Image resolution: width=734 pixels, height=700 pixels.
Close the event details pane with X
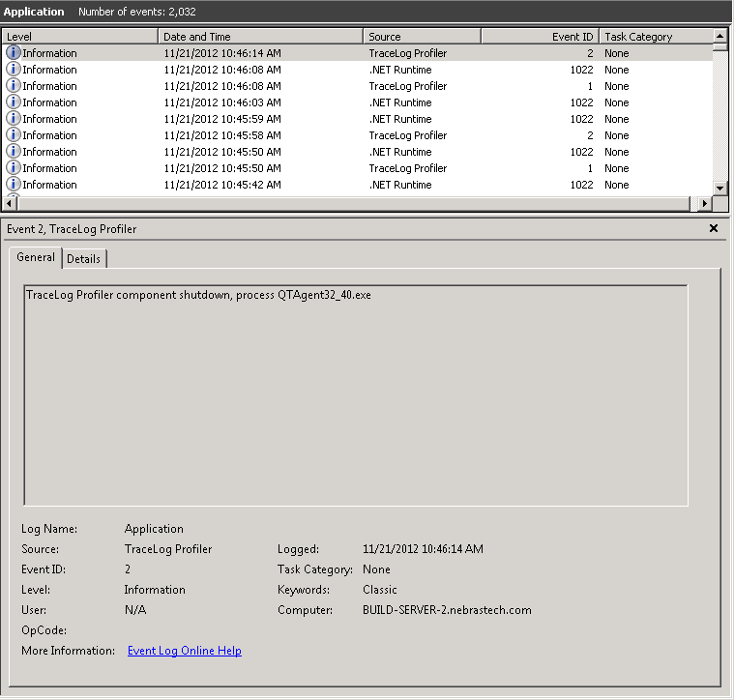pyautogui.click(x=714, y=229)
